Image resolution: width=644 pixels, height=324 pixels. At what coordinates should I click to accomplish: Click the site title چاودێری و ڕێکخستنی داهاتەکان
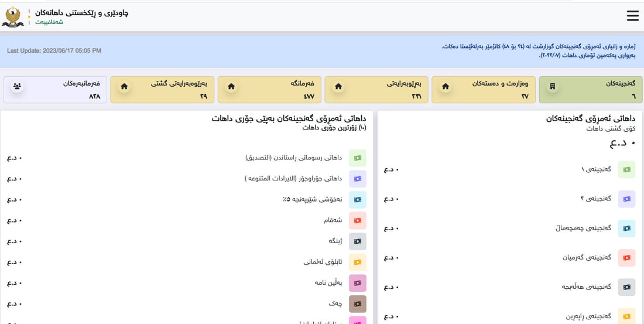[x=82, y=13]
